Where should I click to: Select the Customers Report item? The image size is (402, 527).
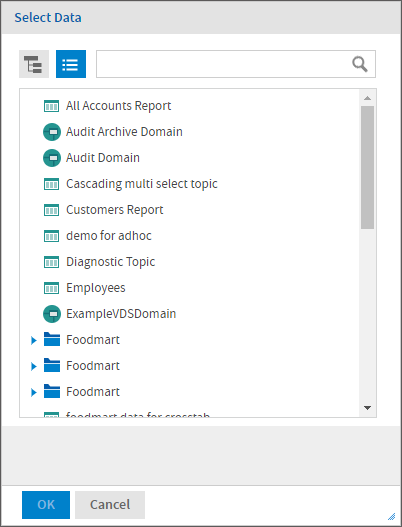tap(115, 210)
